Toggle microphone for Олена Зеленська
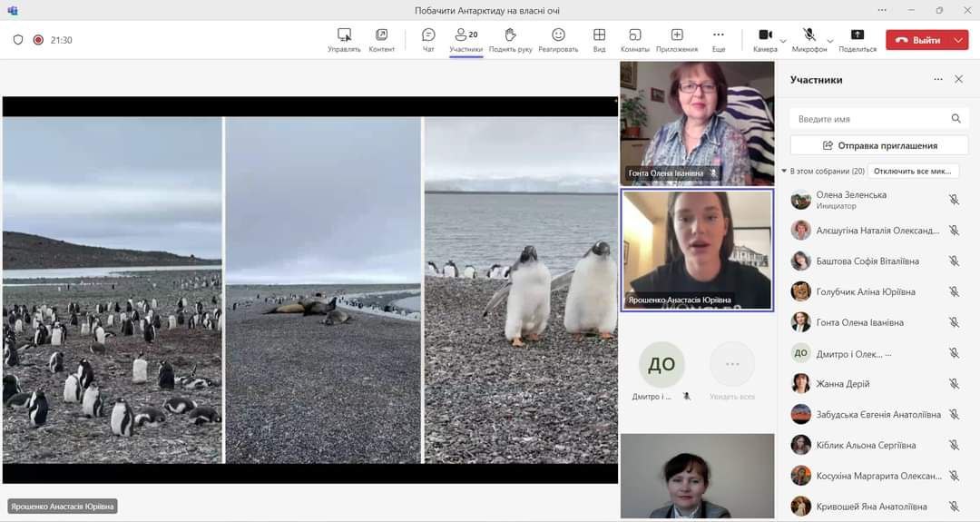 coord(954,200)
